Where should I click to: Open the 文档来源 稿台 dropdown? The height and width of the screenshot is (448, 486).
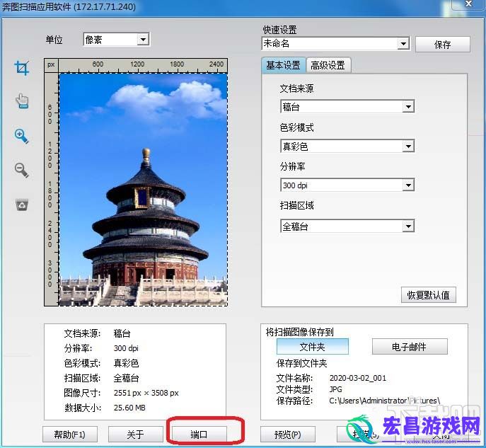pos(347,107)
